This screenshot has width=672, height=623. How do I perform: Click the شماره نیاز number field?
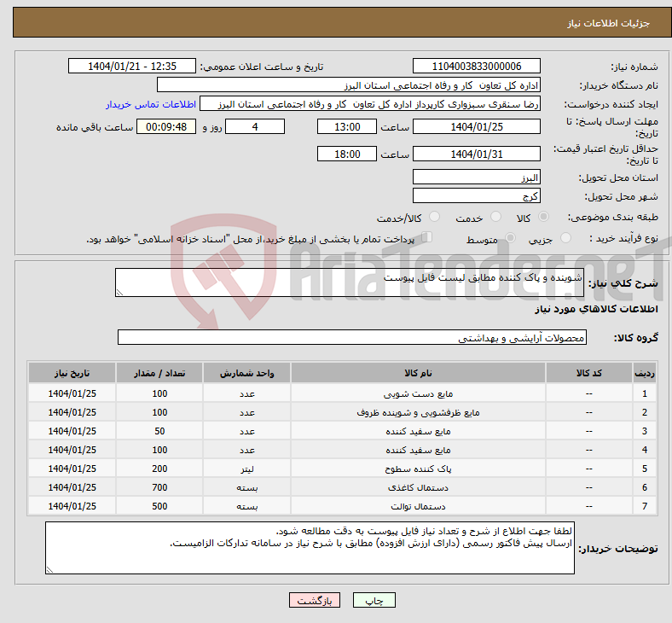click(476, 67)
